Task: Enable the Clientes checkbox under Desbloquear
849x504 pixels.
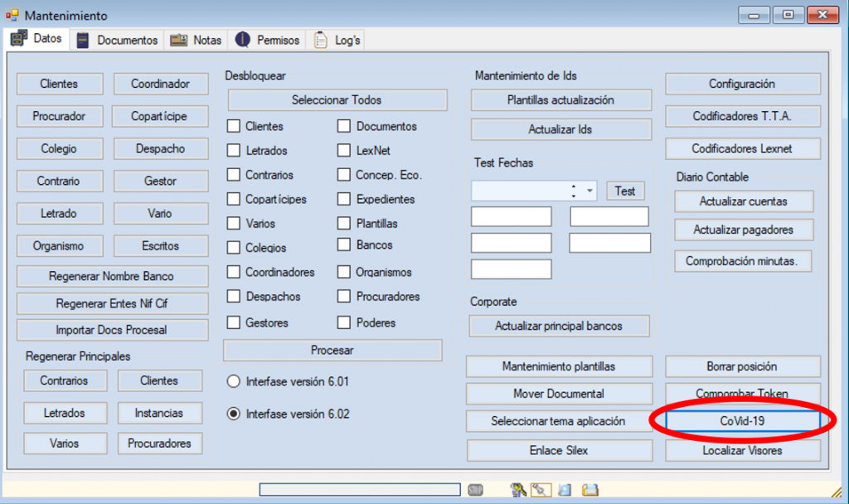Action: click(x=234, y=127)
